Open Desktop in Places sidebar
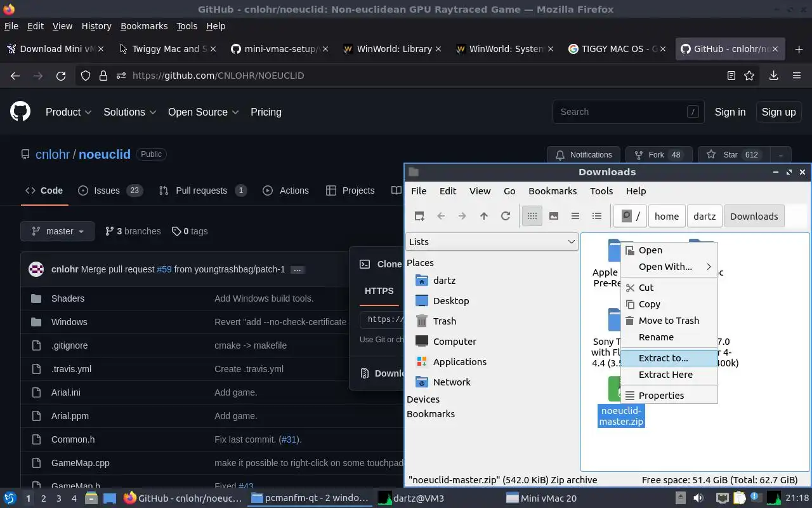812x508 pixels. tap(451, 300)
